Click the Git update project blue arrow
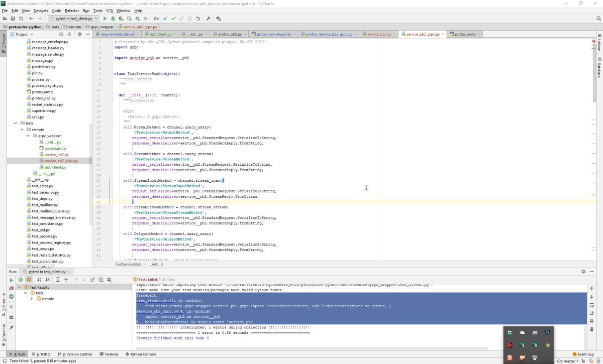This screenshot has width=603, height=364. [165, 19]
